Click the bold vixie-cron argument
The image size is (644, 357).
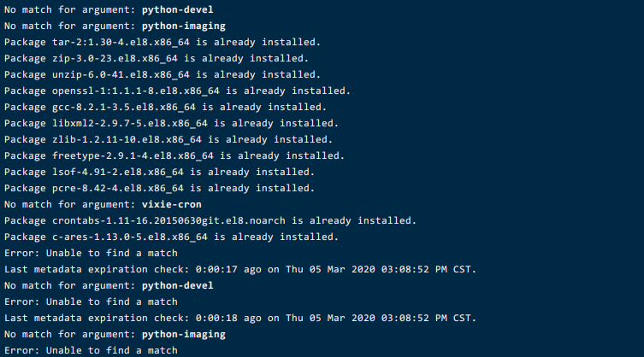pos(173,204)
